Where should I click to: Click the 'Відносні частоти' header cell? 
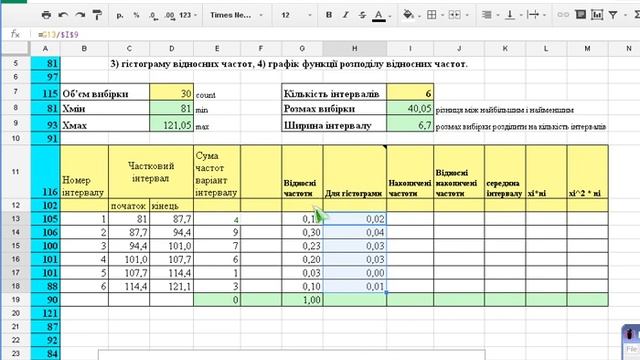click(302, 172)
